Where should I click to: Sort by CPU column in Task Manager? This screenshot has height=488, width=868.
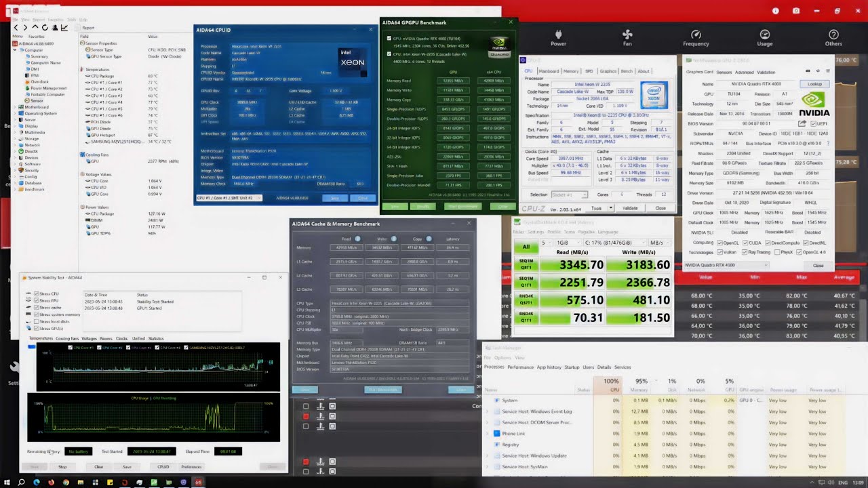[x=607, y=385]
